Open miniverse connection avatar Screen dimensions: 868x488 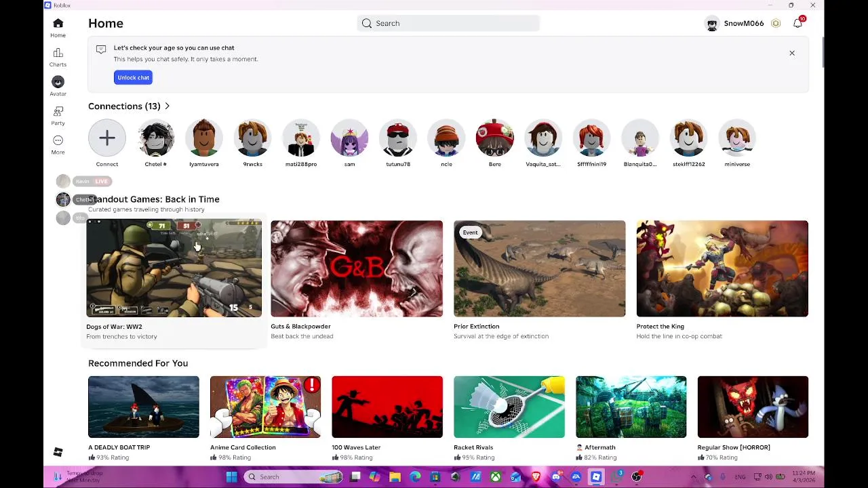point(737,138)
